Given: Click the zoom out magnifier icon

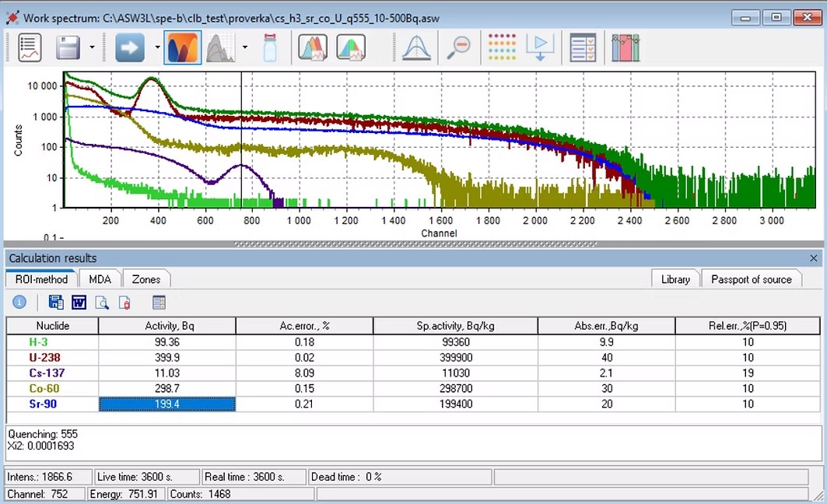Looking at the screenshot, I should pyautogui.click(x=458, y=48).
